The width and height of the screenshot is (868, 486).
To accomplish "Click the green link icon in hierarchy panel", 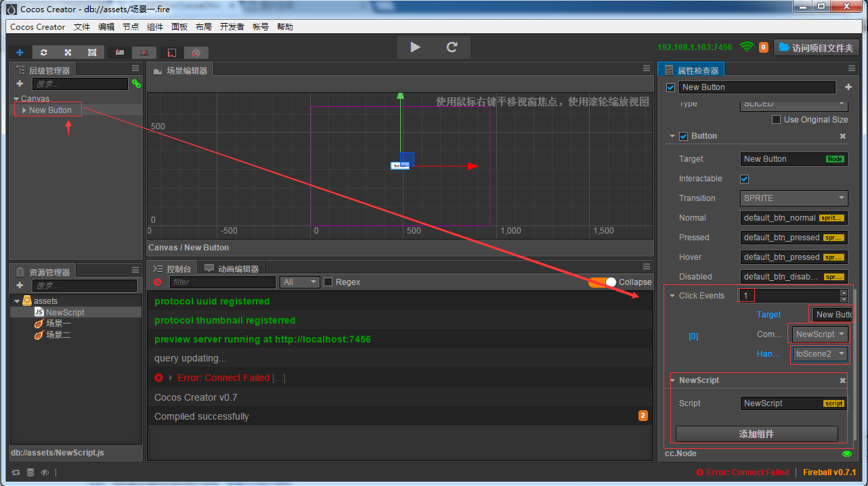I will click(136, 84).
